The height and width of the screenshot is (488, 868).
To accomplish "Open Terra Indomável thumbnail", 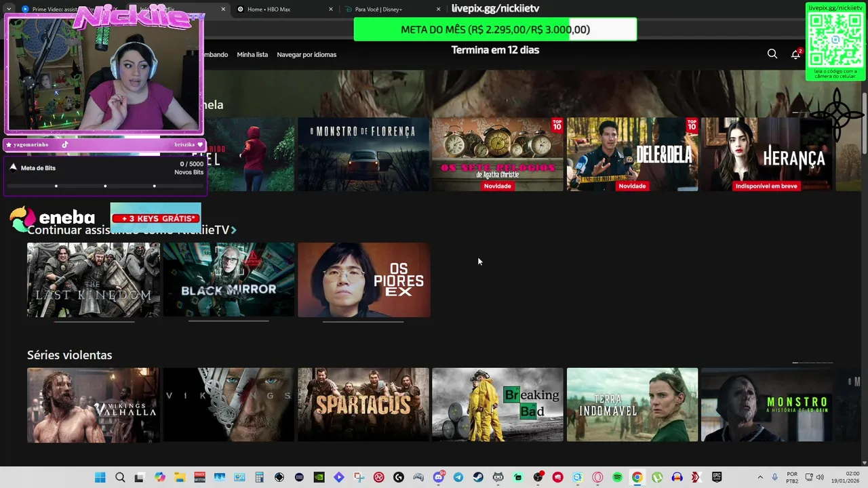I will (x=632, y=405).
